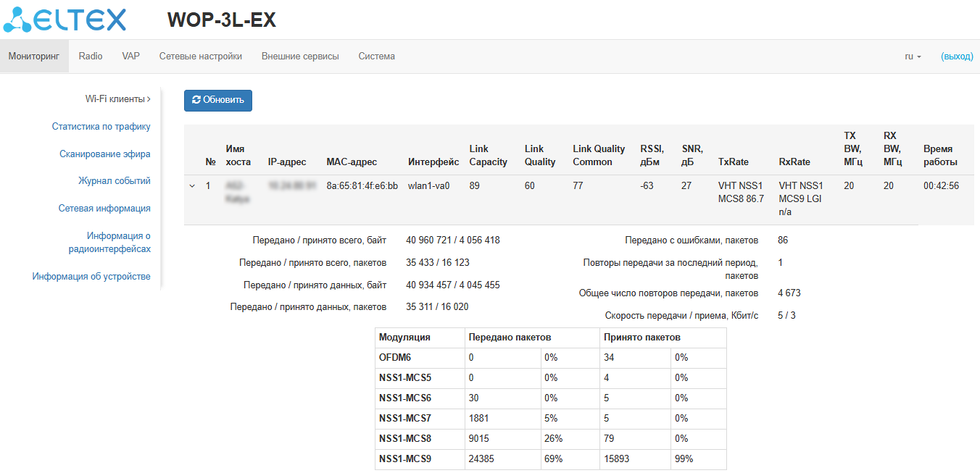This screenshot has height=473, width=980.
Task: Click RxRate VHT NSS1 MCS9 LGI
Action: (x=801, y=199)
